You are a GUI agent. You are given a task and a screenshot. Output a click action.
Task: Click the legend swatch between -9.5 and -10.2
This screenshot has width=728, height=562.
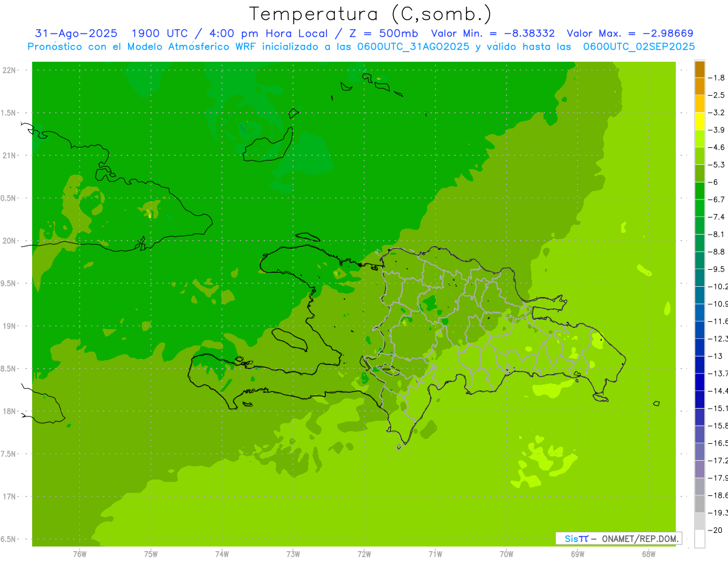point(699,278)
